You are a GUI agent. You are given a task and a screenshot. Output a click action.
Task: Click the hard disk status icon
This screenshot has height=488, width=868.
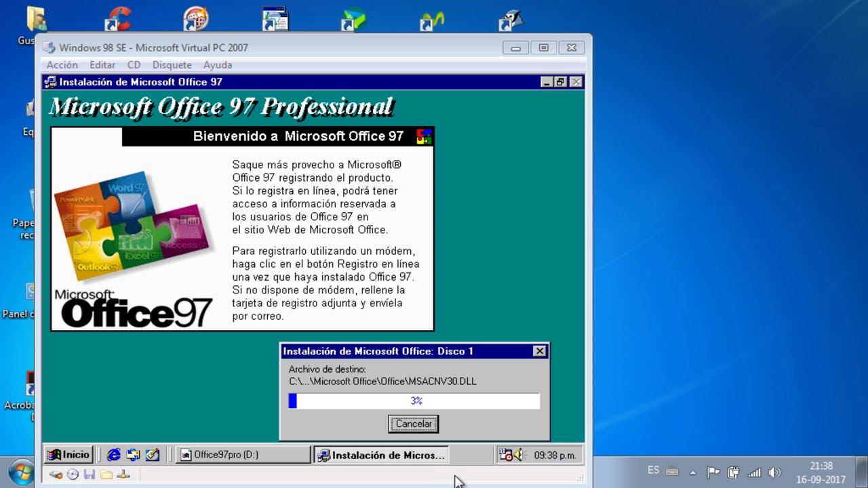[56, 474]
